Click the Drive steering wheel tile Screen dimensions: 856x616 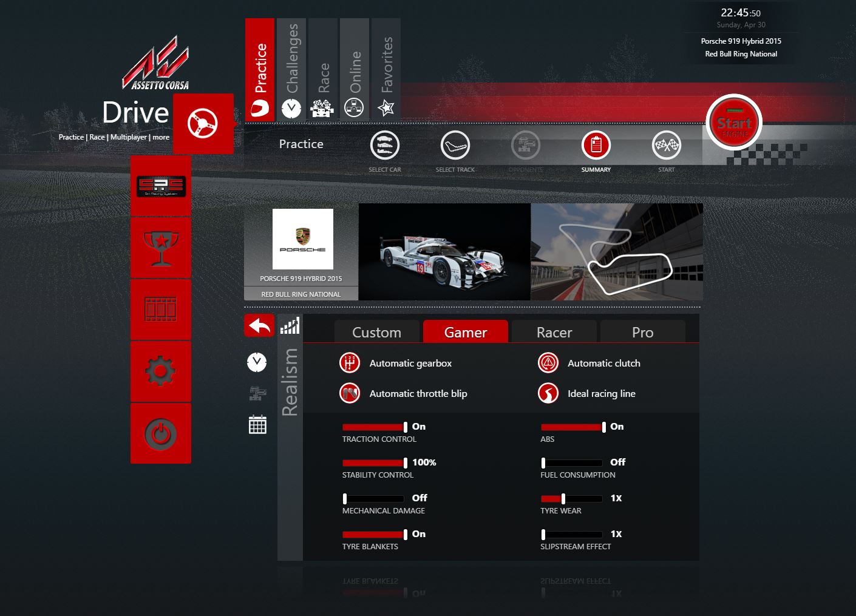[203, 124]
